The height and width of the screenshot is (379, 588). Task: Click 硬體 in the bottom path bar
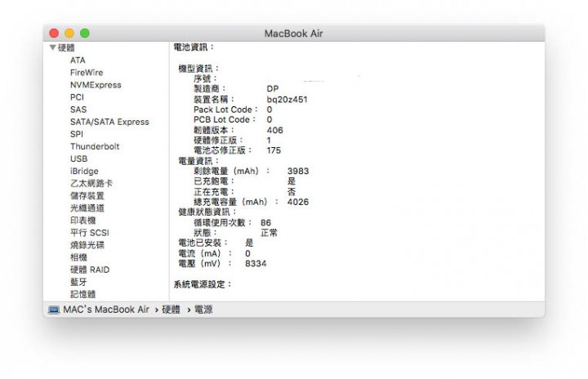click(x=171, y=310)
